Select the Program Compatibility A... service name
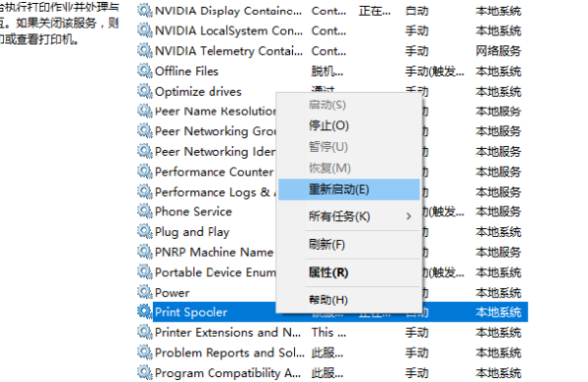 pos(227,373)
